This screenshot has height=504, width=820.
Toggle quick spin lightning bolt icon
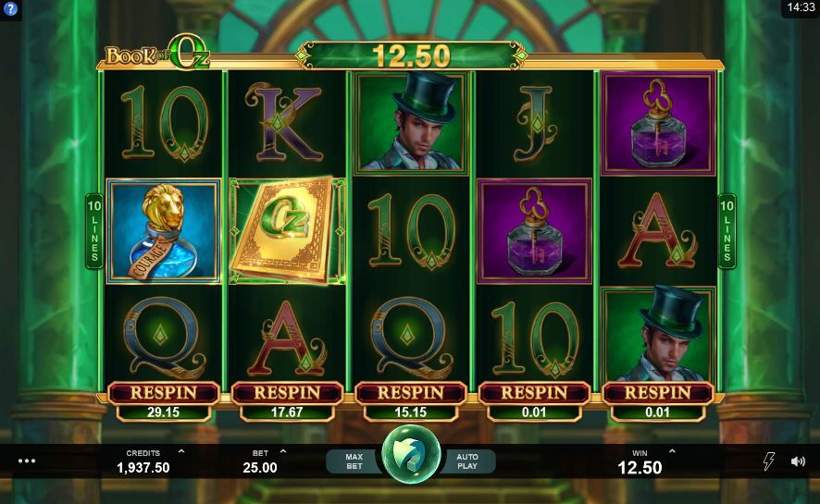[x=768, y=461]
